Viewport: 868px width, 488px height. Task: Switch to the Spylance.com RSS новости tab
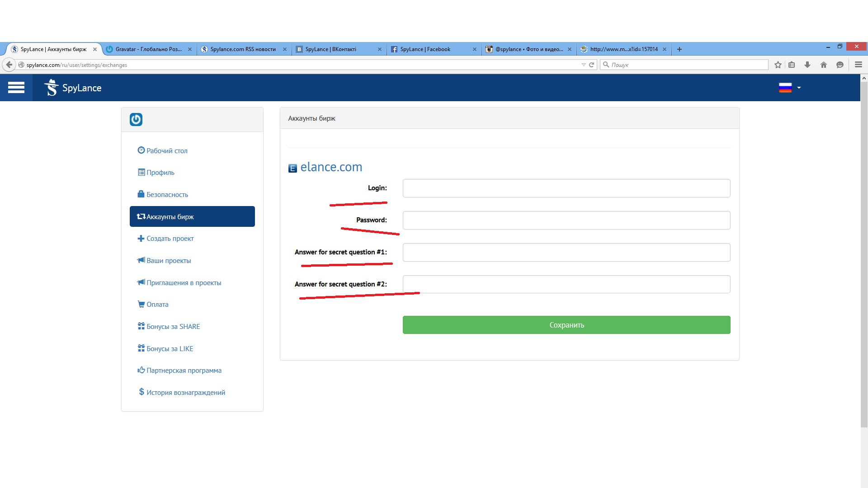pos(243,49)
